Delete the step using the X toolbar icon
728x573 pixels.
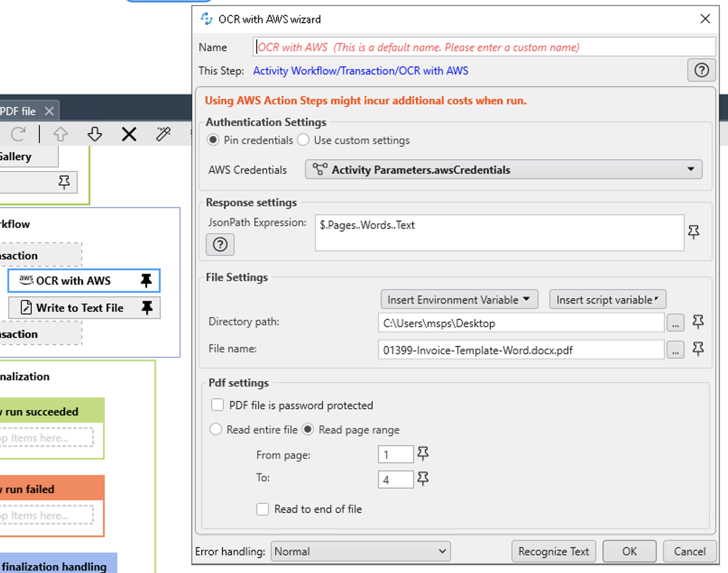(x=129, y=134)
